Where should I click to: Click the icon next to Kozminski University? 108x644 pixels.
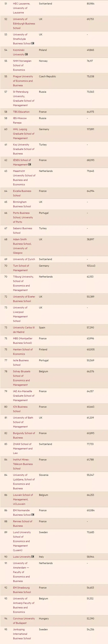(26, 55)
